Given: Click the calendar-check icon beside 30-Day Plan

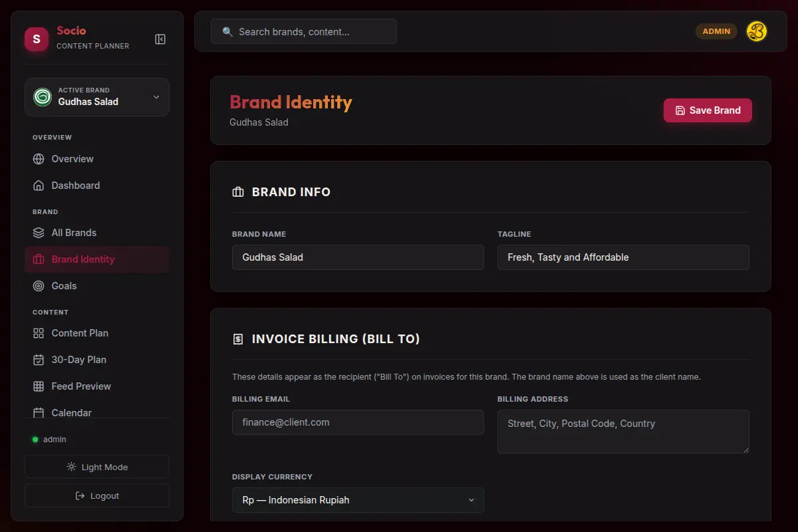Looking at the screenshot, I should 39,360.
